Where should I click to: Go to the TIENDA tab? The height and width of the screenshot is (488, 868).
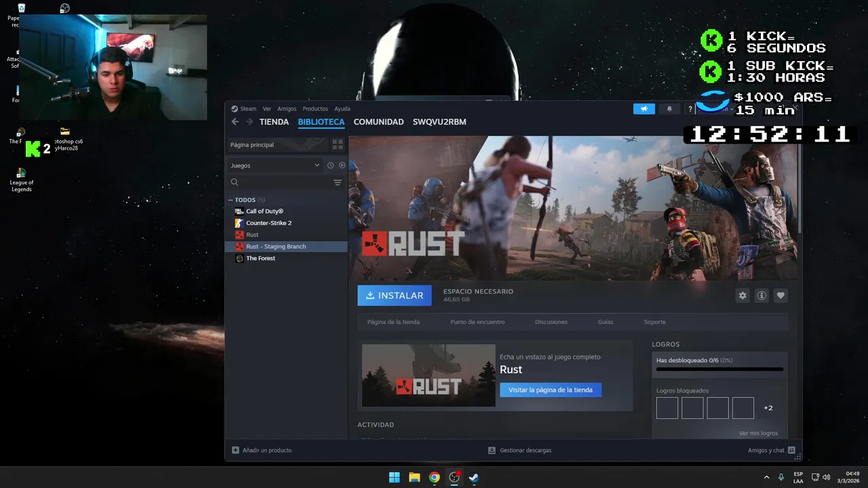point(274,122)
